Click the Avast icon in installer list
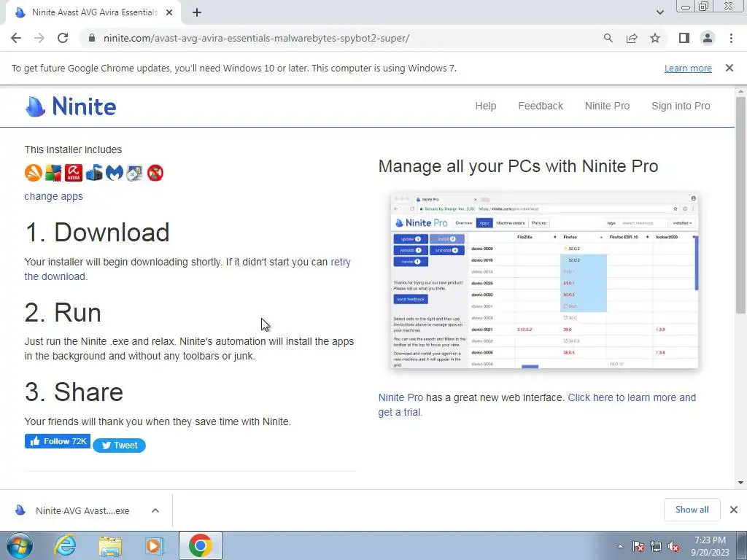747x560 pixels. [x=34, y=173]
